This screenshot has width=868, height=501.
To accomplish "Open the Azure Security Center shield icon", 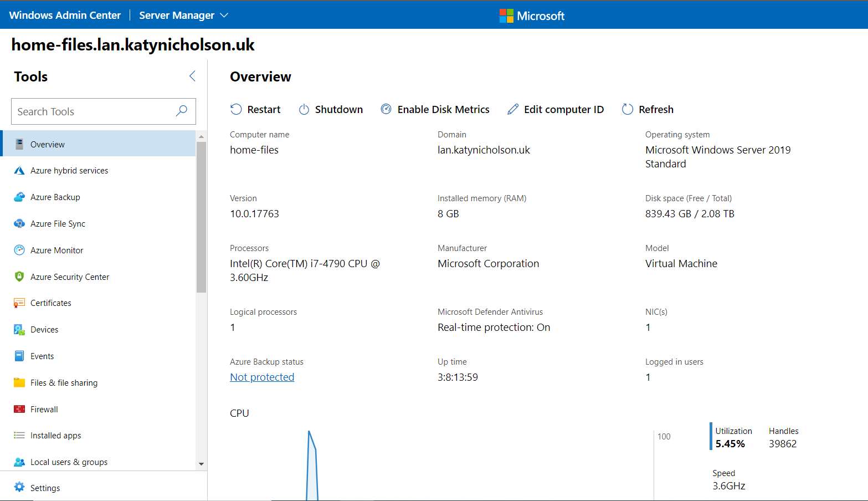I will click(x=19, y=277).
